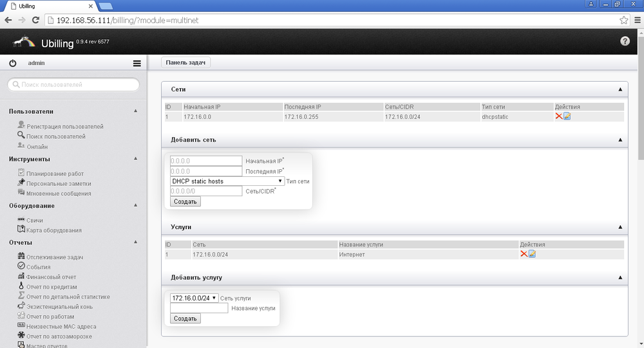Click the Название услуги input field
The image size is (644, 348).
coord(199,308)
